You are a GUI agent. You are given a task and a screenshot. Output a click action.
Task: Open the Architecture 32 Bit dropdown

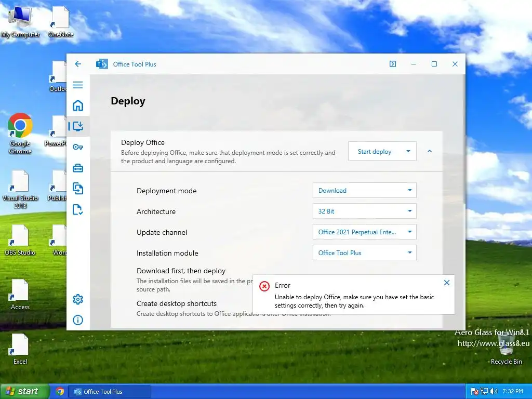(364, 211)
